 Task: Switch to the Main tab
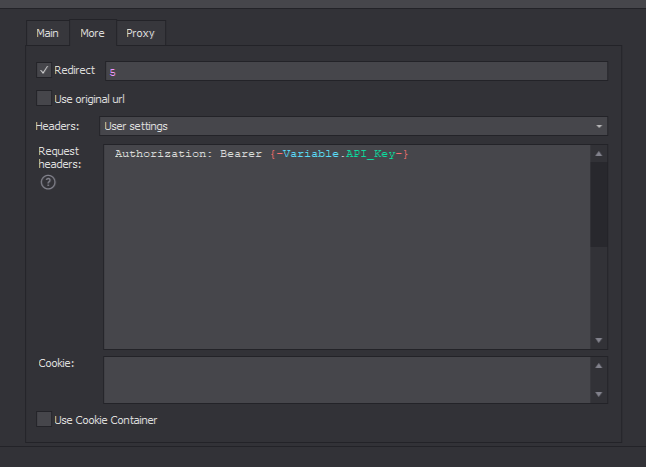(48, 33)
